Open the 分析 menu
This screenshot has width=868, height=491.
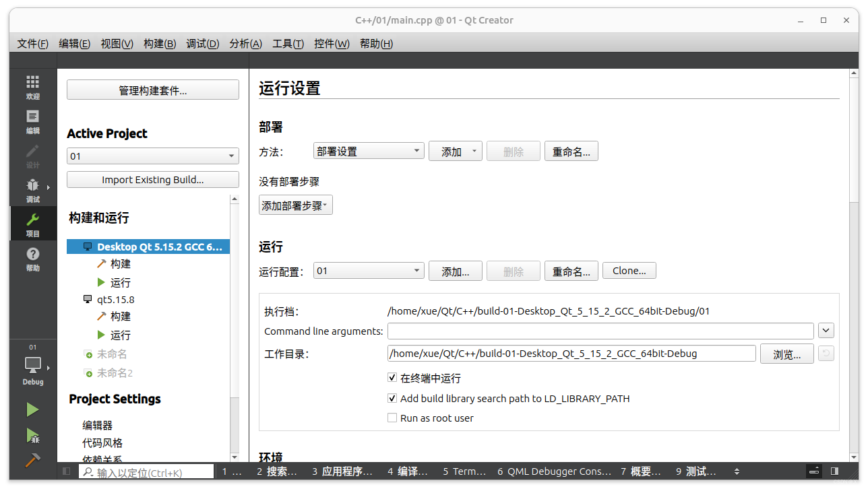point(245,44)
